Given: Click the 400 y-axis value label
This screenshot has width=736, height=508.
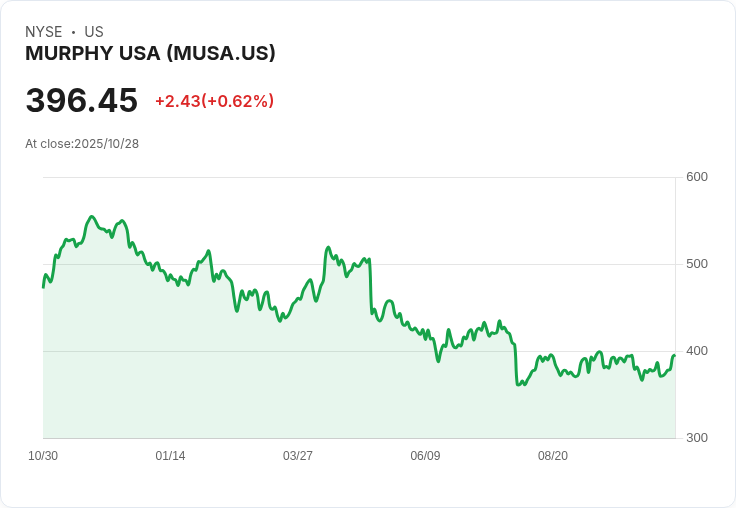Looking at the screenshot, I should tap(697, 351).
